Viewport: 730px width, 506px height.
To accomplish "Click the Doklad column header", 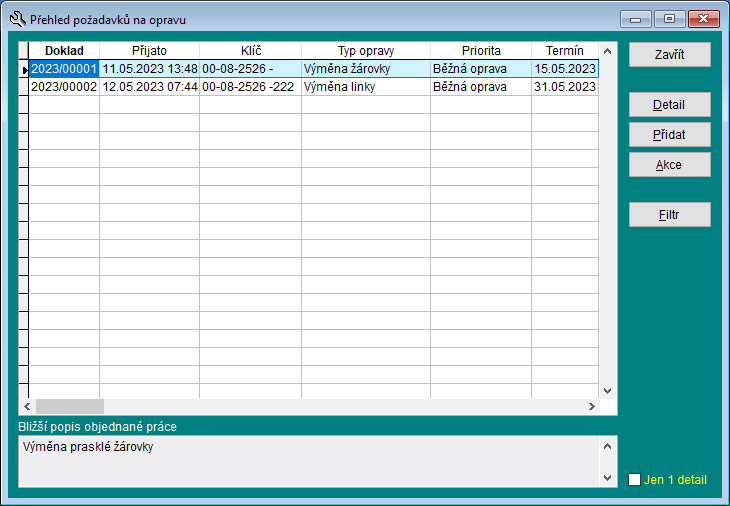I will coord(64,50).
